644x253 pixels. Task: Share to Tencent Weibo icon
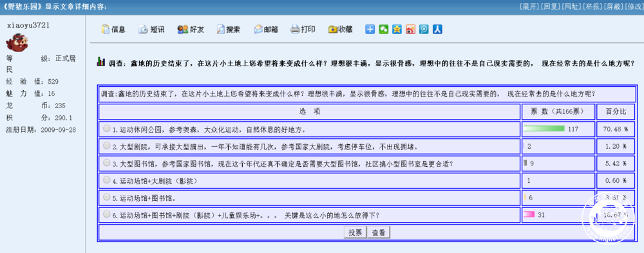[424, 30]
